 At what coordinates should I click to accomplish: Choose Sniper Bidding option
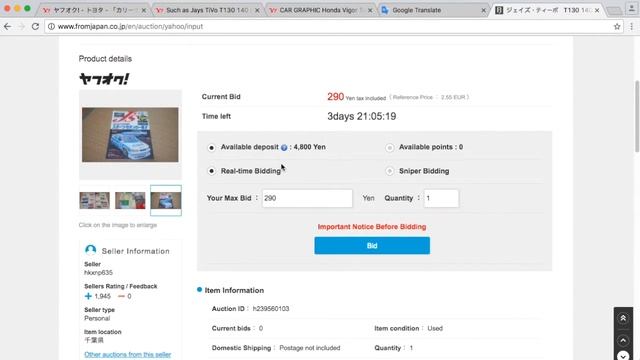pyautogui.click(x=390, y=171)
